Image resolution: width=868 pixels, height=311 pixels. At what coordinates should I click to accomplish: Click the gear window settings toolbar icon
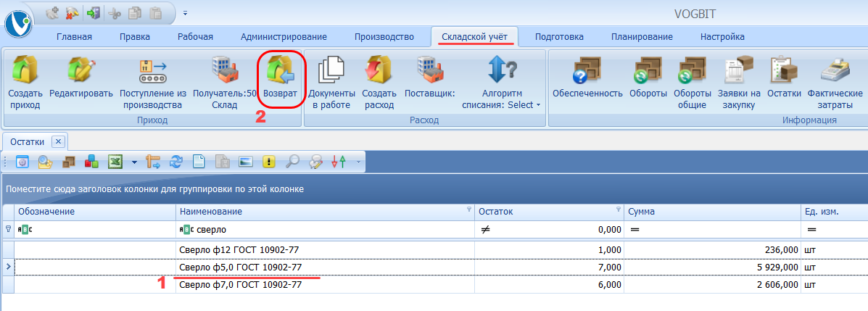(x=22, y=162)
